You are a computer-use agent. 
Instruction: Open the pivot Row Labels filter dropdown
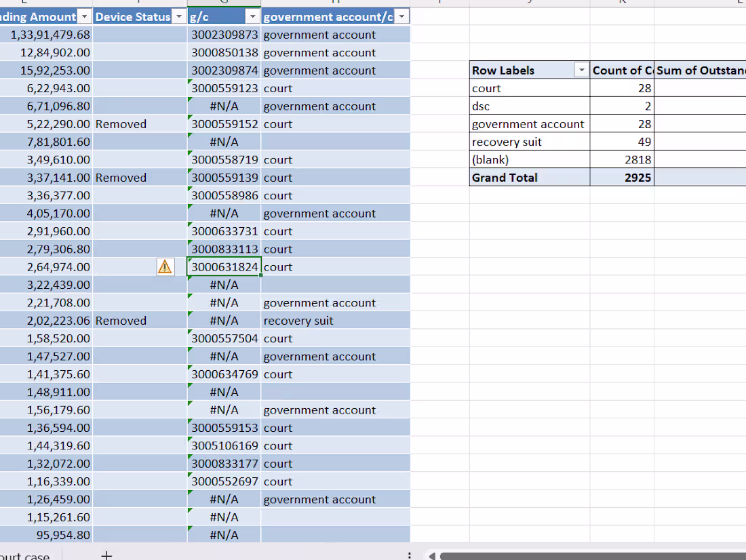click(x=581, y=70)
